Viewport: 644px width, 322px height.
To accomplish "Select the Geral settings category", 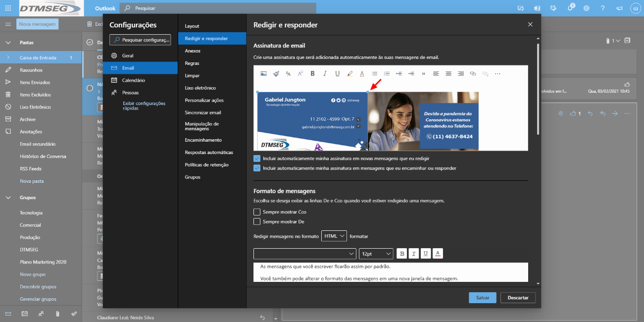I will (141, 55).
